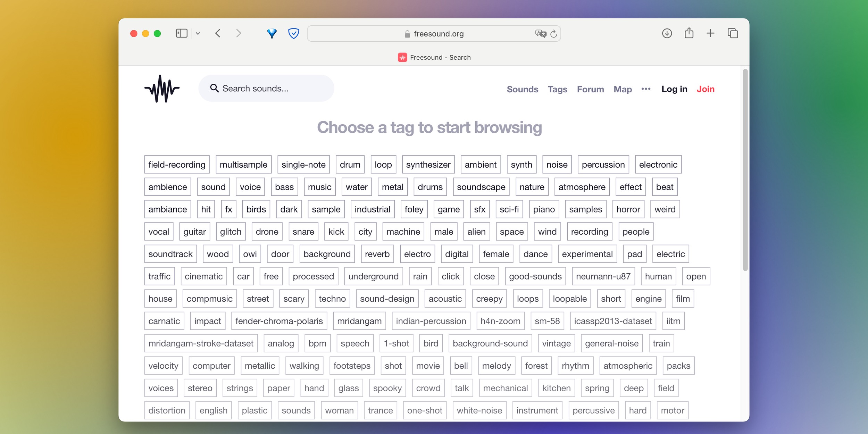Click the overflow menu ellipsis icon
868x434 pixels.
[645, 89]
